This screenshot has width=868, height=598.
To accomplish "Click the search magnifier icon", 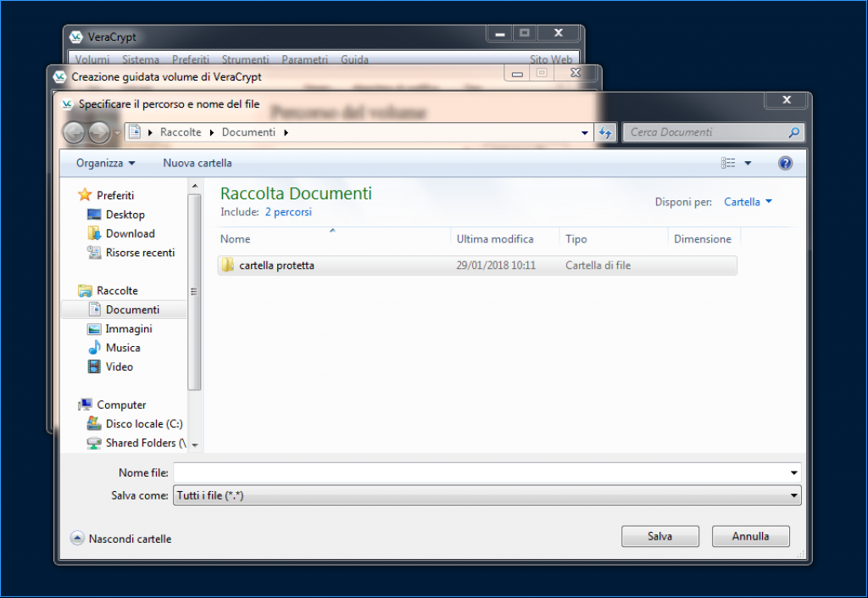I will 793,132.
